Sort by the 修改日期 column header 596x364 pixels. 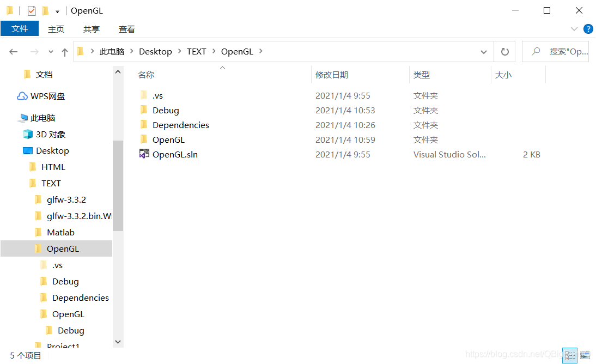pyautogui.click(x=331, y=75)
